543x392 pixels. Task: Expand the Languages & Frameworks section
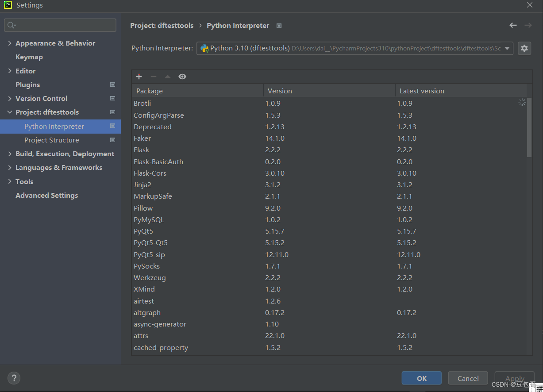point(10,167)
